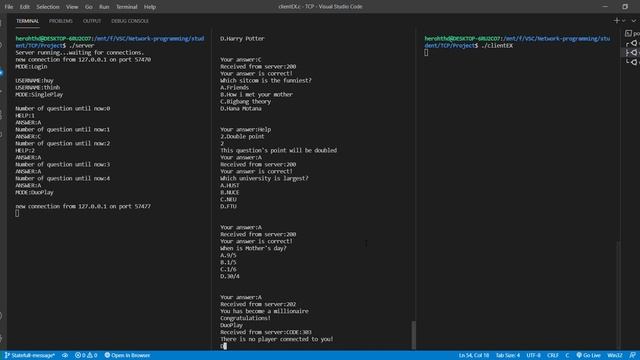This screenshot has height=360, width=640.
Task: Open the File menu
Action: 9,7
